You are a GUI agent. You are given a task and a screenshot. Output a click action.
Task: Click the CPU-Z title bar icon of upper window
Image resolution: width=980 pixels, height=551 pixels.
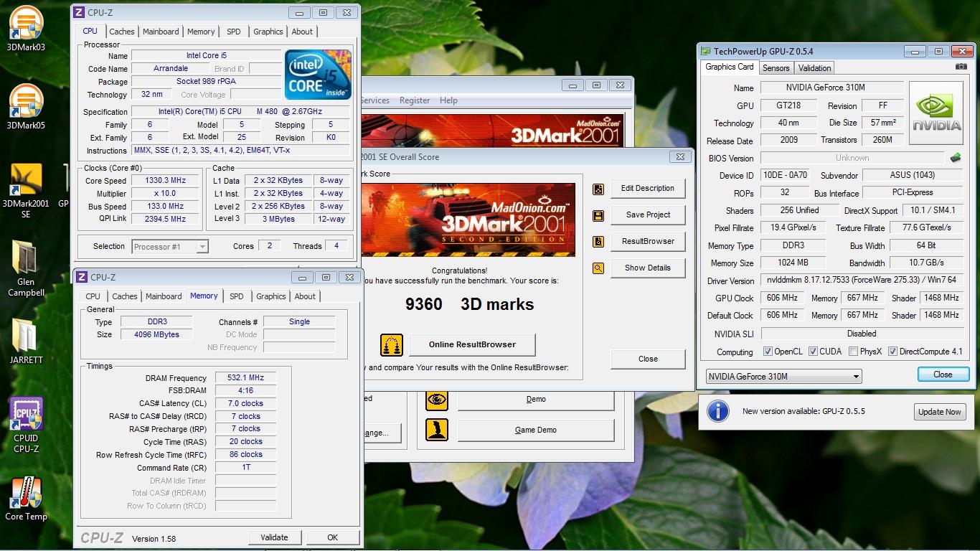(80, 13)
